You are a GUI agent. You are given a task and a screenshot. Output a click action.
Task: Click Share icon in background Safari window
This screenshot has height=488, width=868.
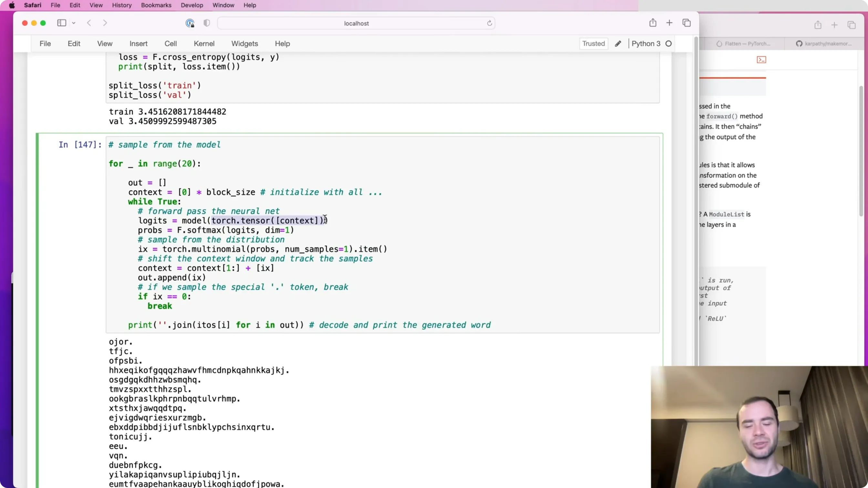[x=817, y=25]
